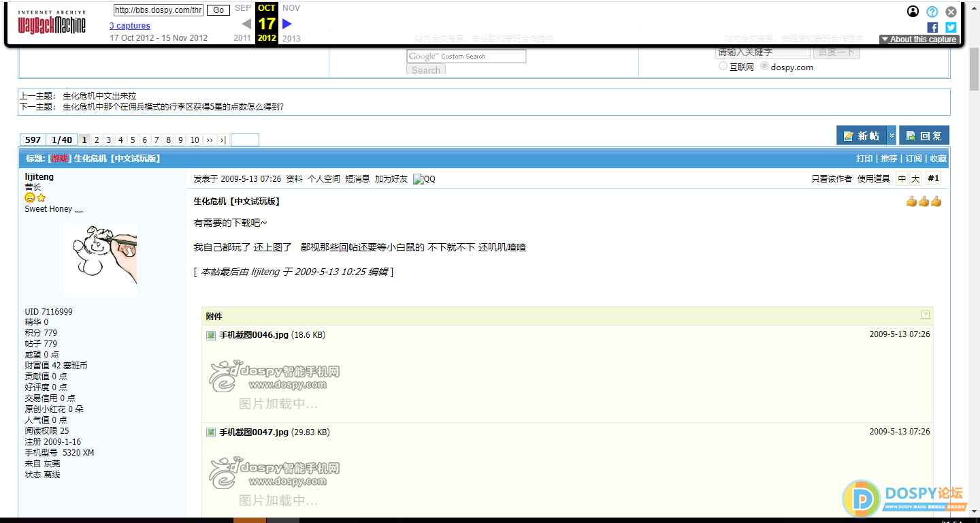Send 短消息 to lijiteng
Screen dimensions: 980x523
coord(357,178)
